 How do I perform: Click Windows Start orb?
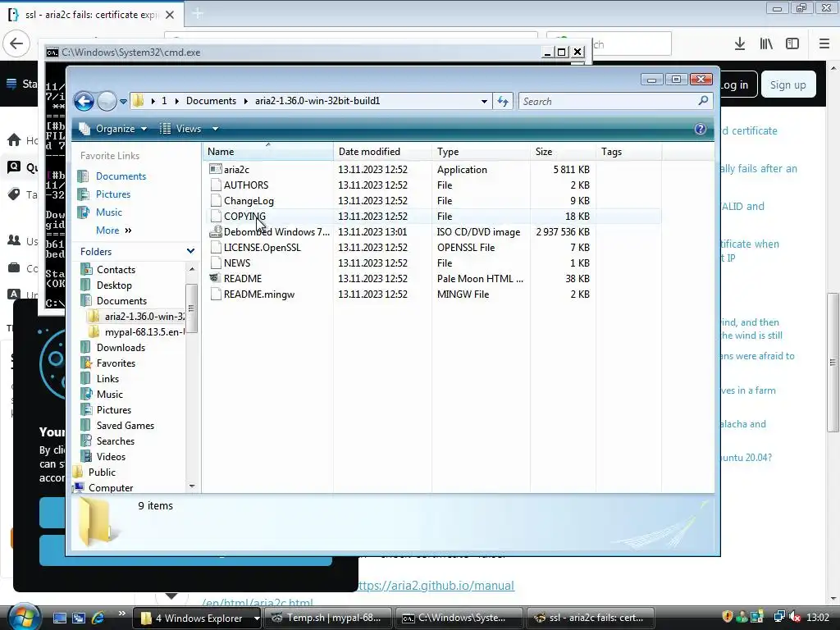[24, 617]
